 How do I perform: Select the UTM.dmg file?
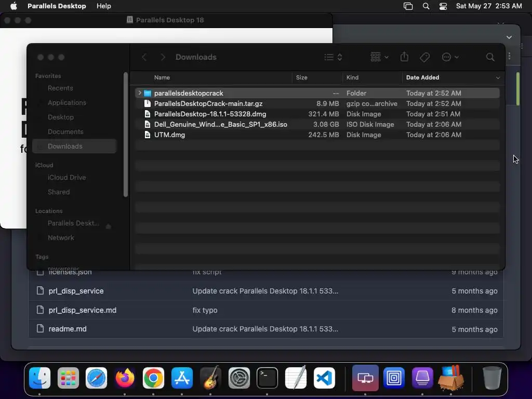pyautogui.click(x=317, y=135)
